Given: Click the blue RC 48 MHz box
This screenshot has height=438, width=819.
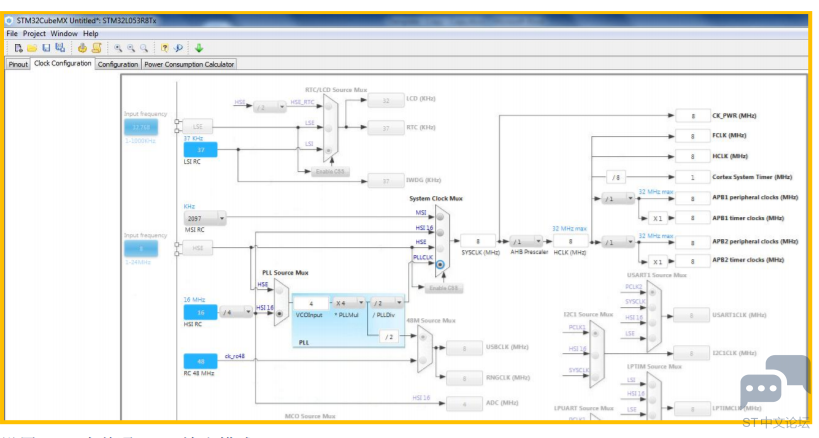Looking at the screenshot, I should coord(201,361).
